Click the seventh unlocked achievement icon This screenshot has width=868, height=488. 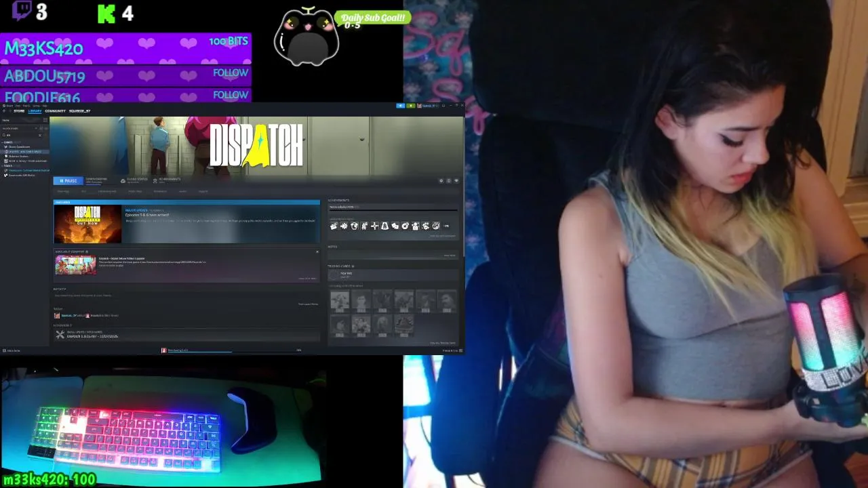(x=395, y=226)
